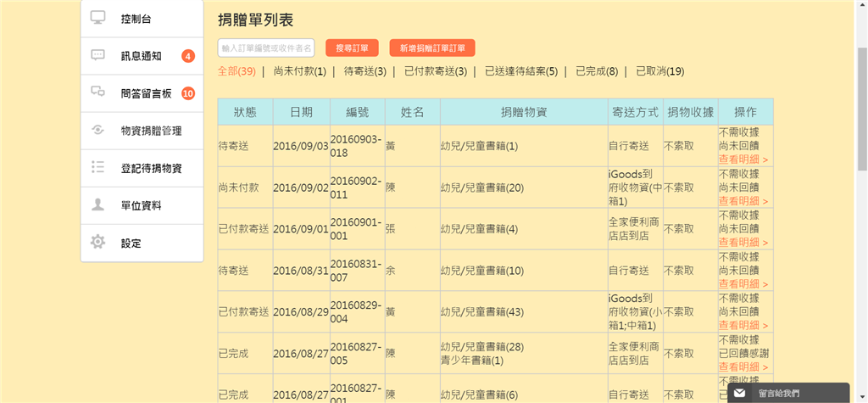Open 設定 in the sidebar
Image resolution: width=868 pixels, height=403 pixels.
[x=142, y=243]
